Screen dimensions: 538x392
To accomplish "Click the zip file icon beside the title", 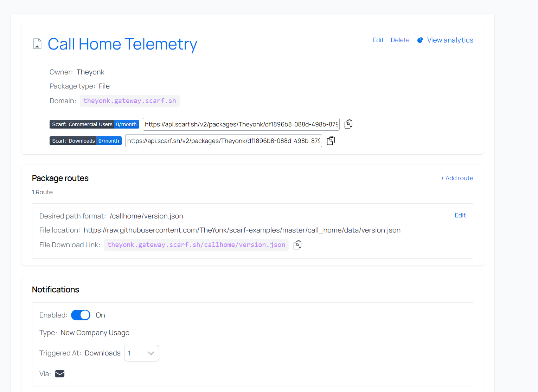I will point(37,44).
